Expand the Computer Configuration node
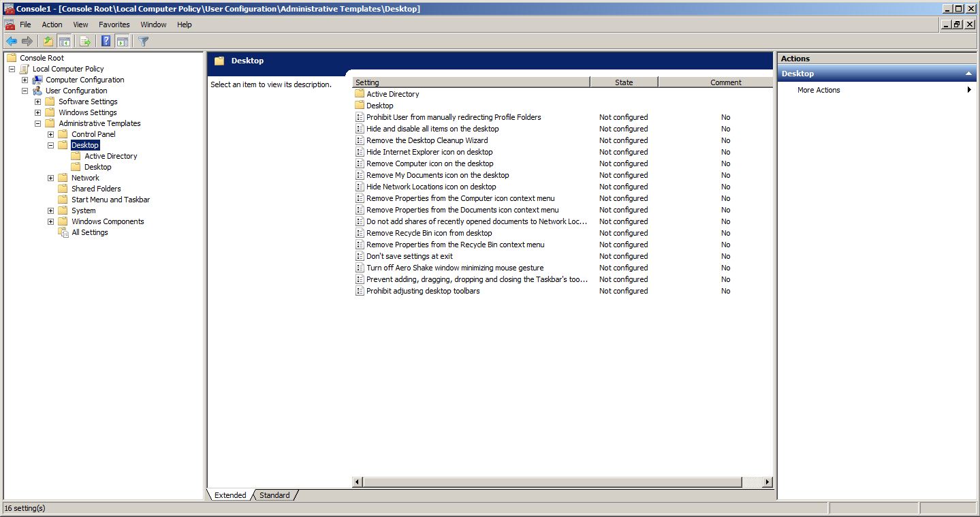This screenshot has width=980, height=517. click(x=25, y=80)
